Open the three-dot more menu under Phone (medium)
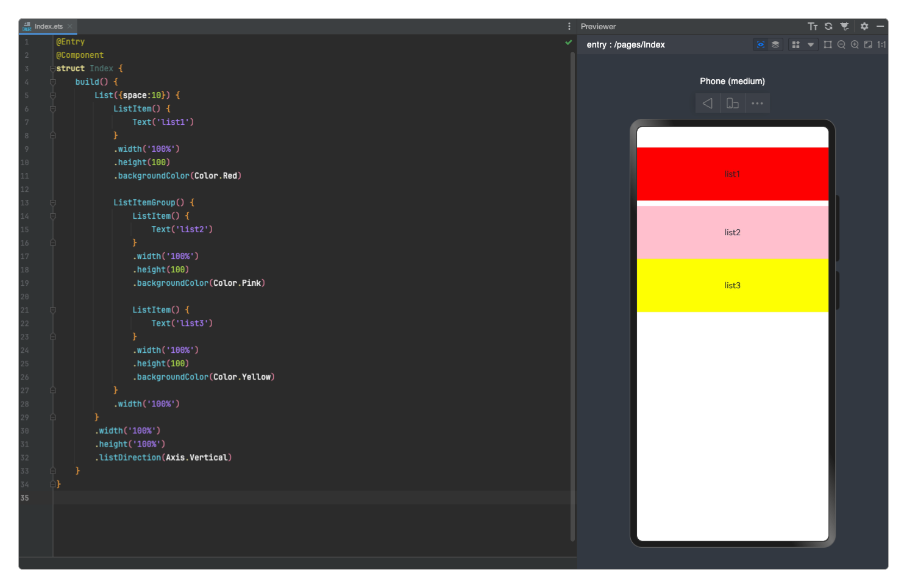Image resolution: width=907 pixels, height=588 pixels. (x=758, y=104)
